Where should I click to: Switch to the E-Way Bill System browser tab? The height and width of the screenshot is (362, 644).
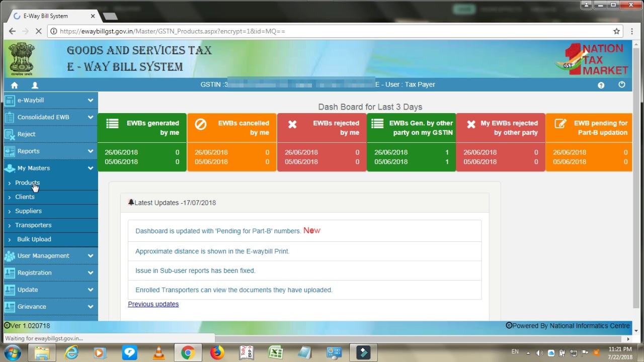click(53, 16)
